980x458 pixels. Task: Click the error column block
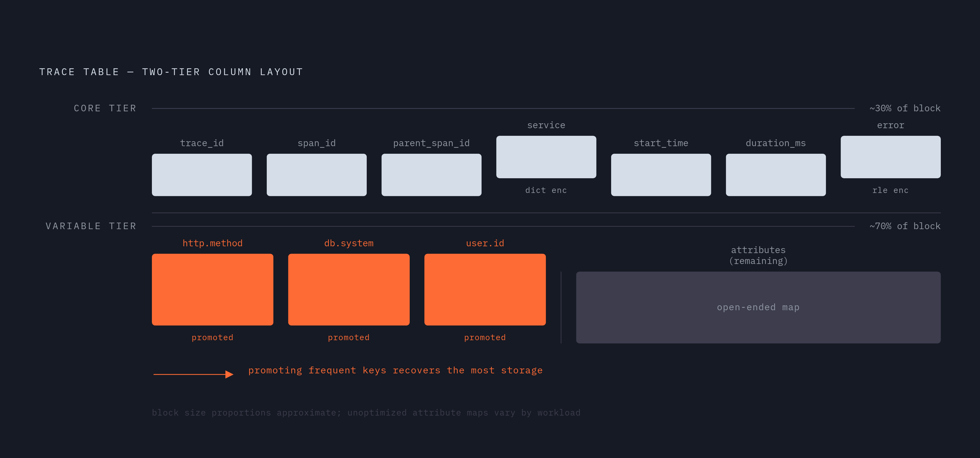[891, 157]
